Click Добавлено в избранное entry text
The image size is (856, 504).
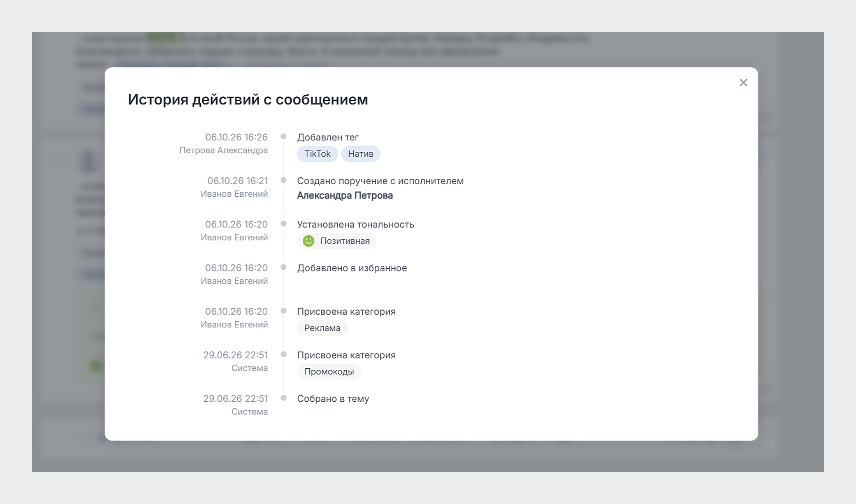click(352, 268)
